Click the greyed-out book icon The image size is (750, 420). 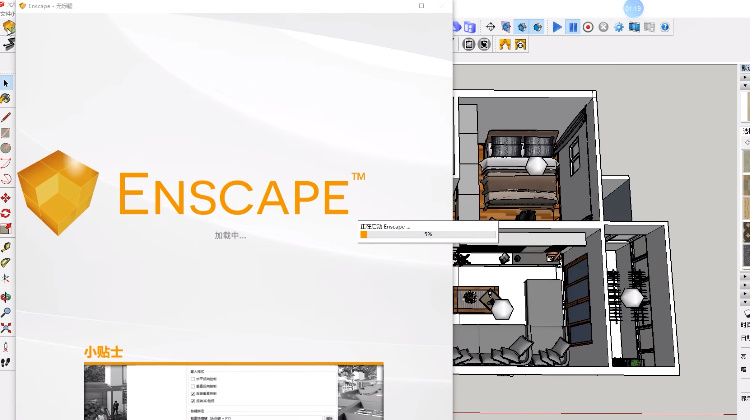click(650, 27)
